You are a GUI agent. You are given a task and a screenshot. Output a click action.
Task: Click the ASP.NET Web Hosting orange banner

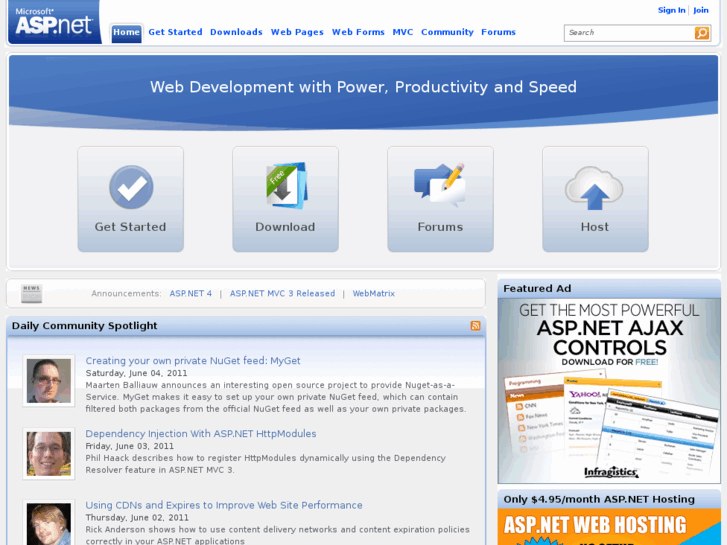pos(609,527)
